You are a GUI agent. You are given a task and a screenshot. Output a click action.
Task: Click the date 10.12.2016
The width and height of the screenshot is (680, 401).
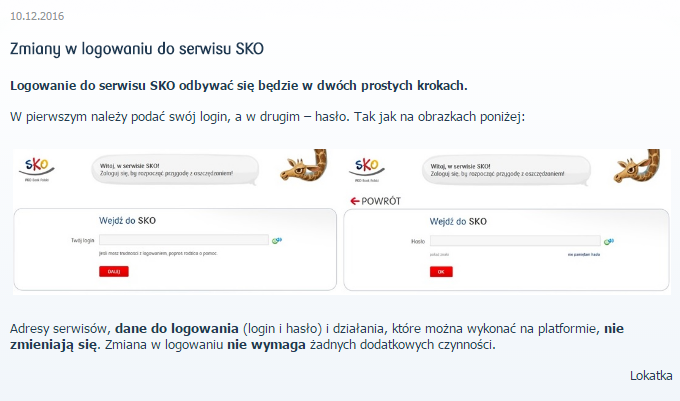click(x=37, y=16)
